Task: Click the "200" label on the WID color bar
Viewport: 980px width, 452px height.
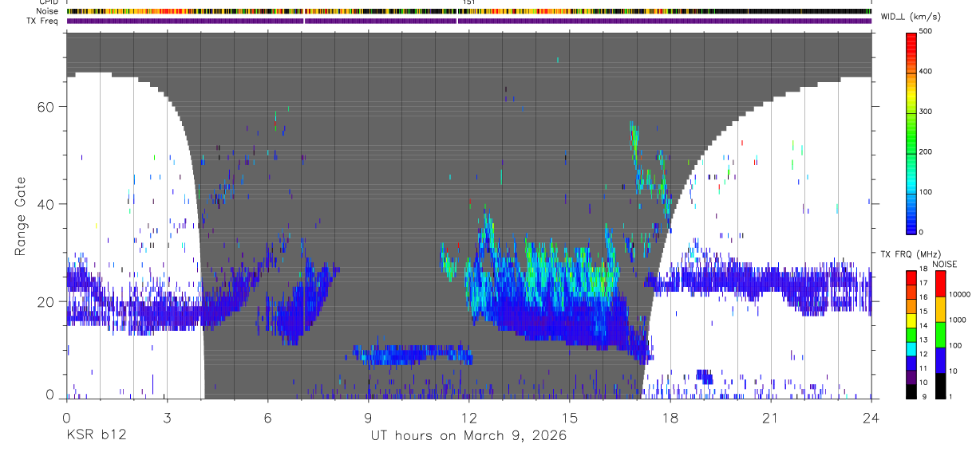Action: tap(927, 151)
